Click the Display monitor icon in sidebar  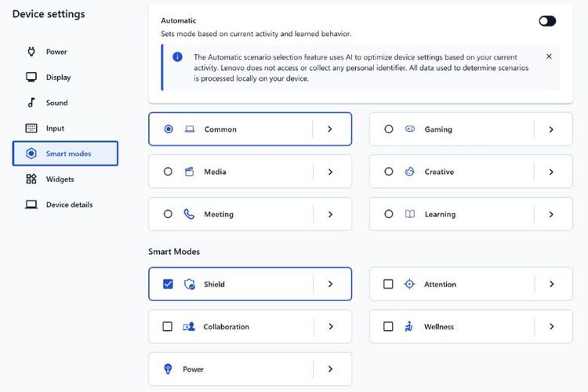click(x=31, y=78)
